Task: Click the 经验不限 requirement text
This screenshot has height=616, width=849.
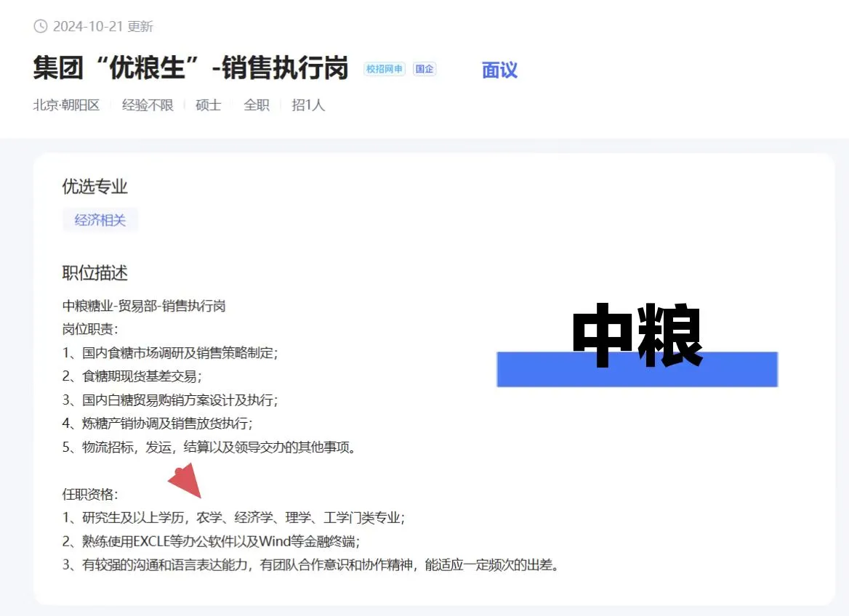Action: (148, 105)
